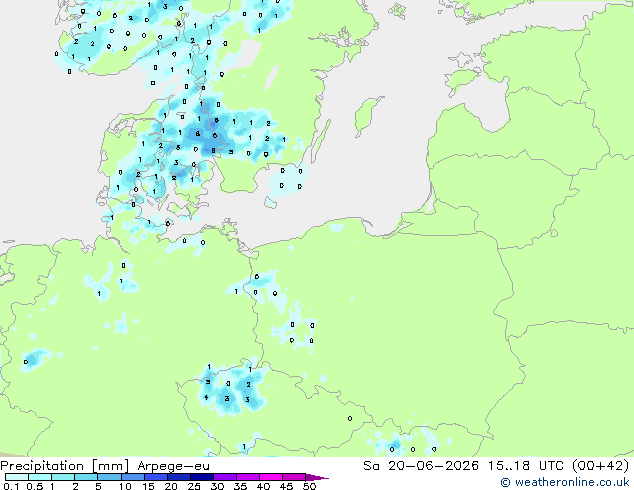Click the 45–50 mm legend color box

coord(294,477)
